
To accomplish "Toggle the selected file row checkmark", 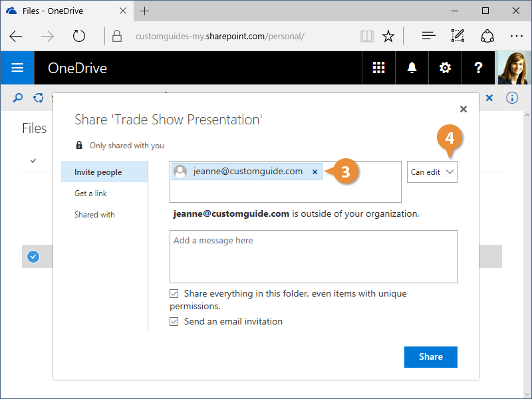I will 33,256.
